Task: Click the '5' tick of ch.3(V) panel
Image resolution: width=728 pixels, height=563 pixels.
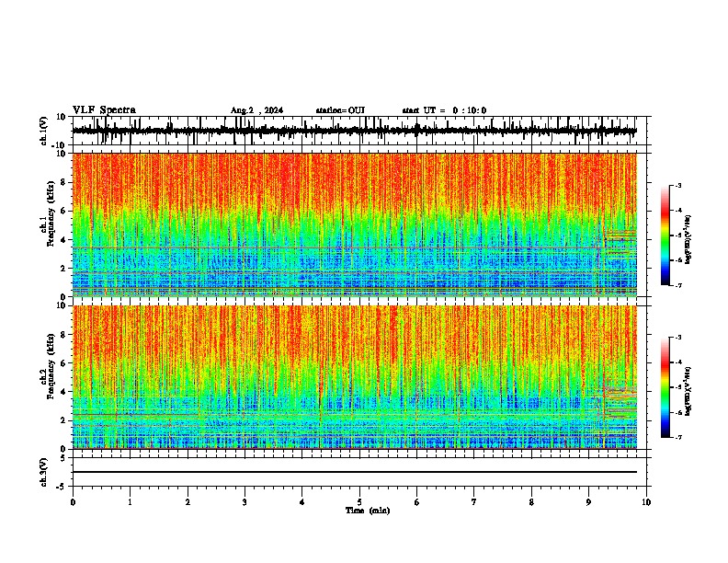Action: click(x=64, y=458)
